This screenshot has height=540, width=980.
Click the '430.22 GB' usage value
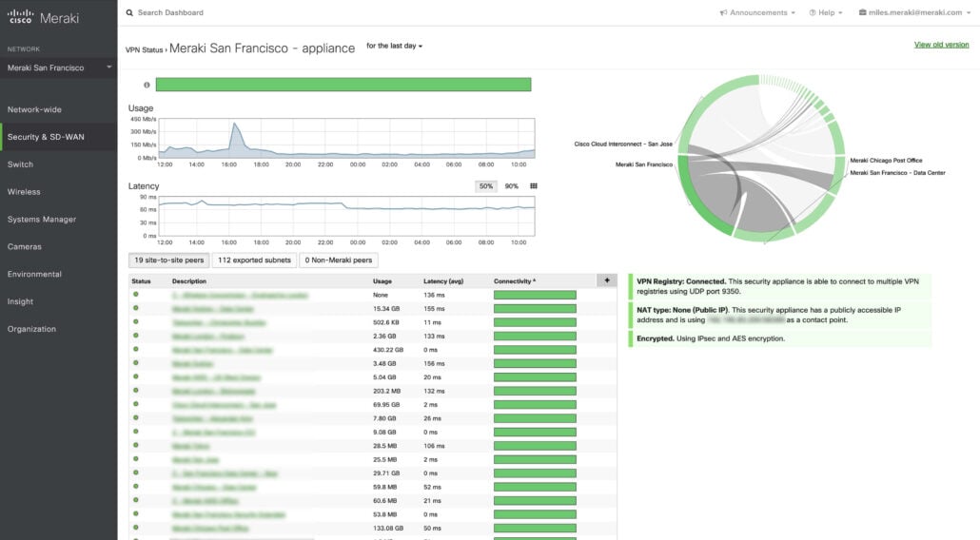(388, 350)
